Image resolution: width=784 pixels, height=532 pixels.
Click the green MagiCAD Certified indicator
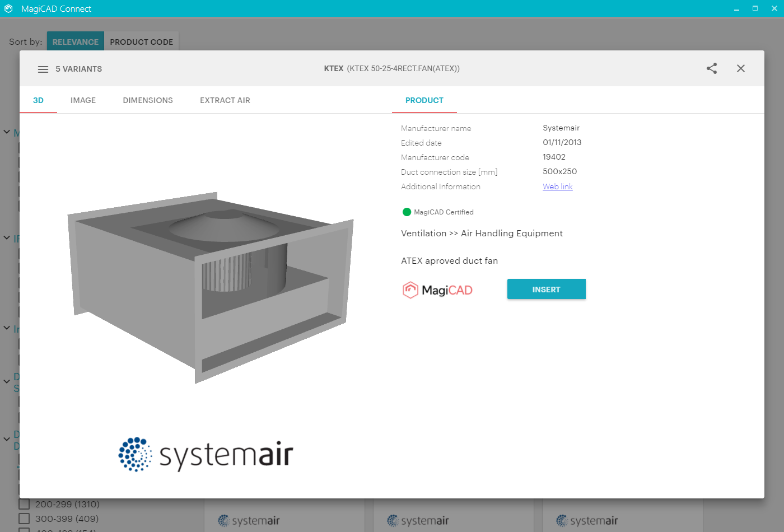pos(407,212)
